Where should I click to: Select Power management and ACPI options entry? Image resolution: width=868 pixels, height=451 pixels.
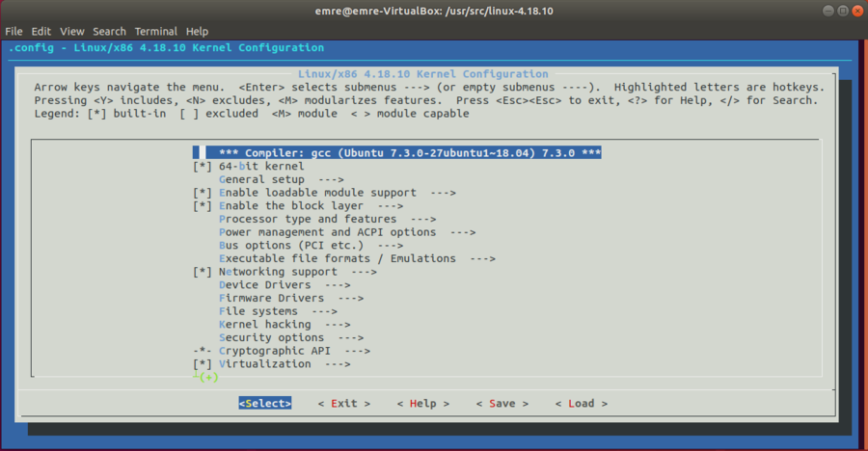(328, 232)
